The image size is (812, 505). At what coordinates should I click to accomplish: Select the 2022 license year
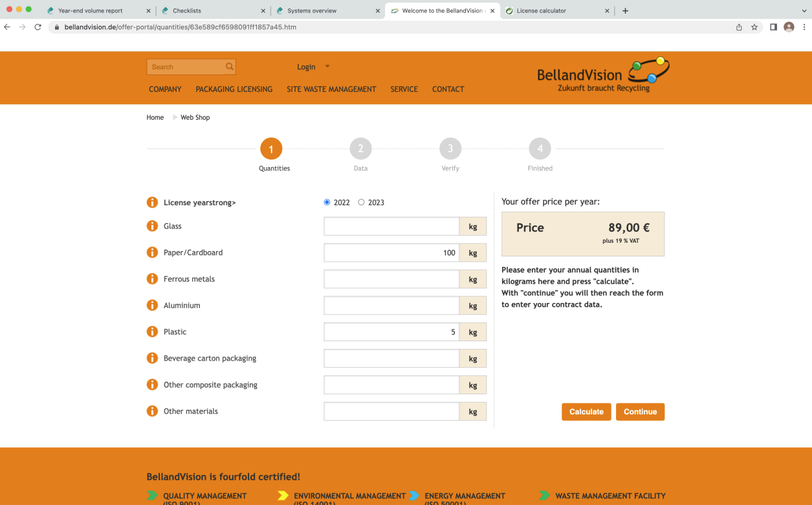[x=327, y=203]
